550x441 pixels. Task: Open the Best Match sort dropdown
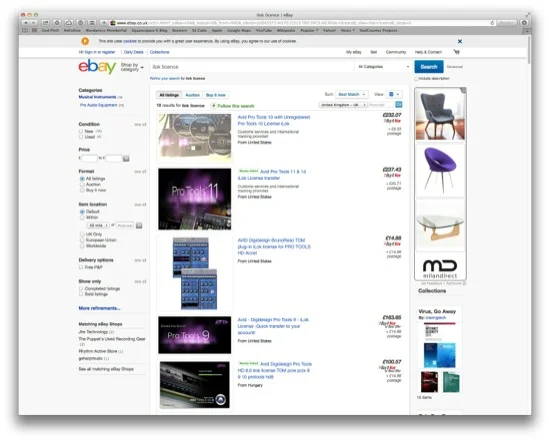[x=352, y=94]
